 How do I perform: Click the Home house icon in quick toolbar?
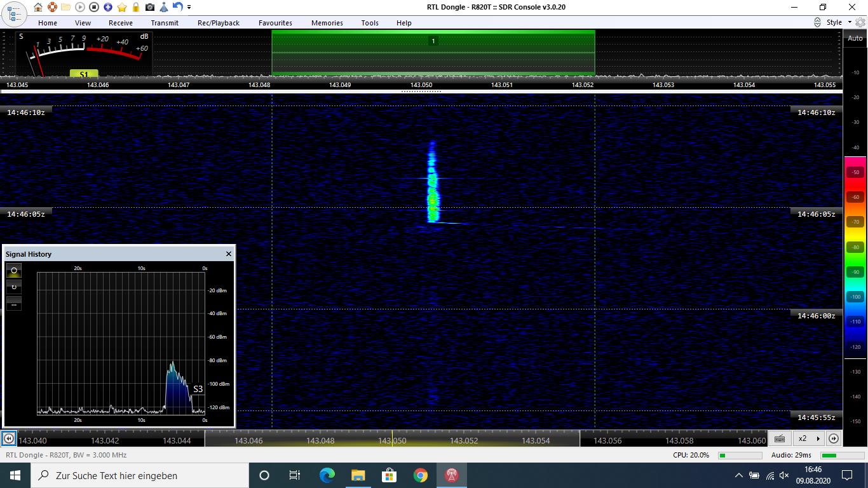click(x=38, y=7)
